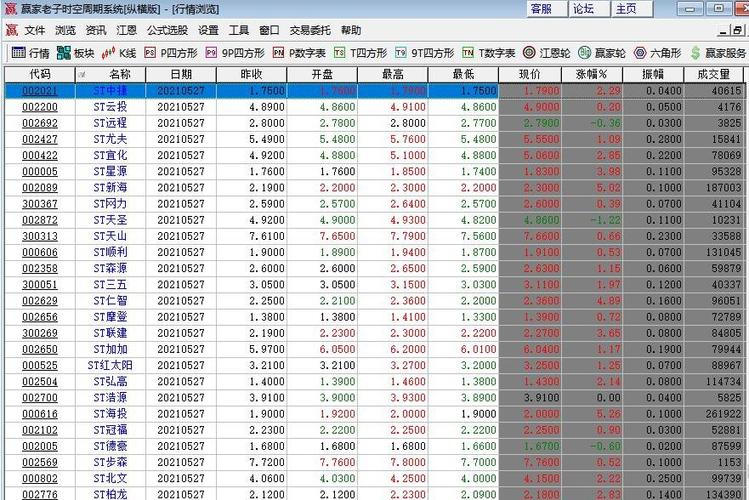Open the 板块 sector view
The image size is (749, 500).
click(x=75, y=53)
